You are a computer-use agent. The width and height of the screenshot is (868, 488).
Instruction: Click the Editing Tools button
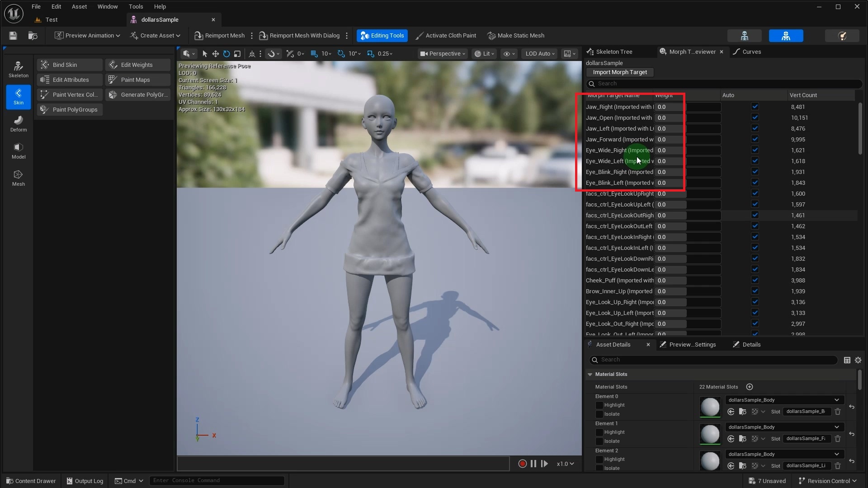point(382,35)
